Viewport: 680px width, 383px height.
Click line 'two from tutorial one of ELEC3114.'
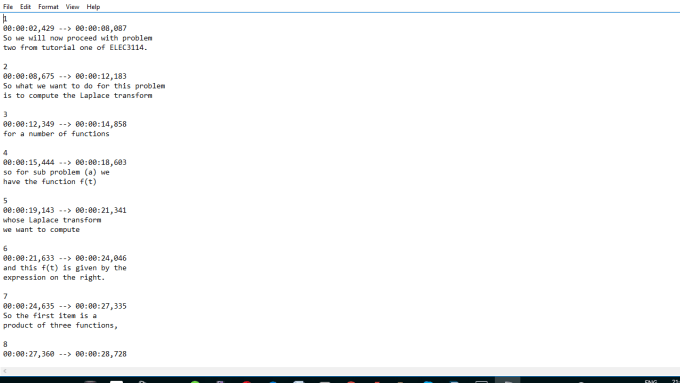click(75, 48)
